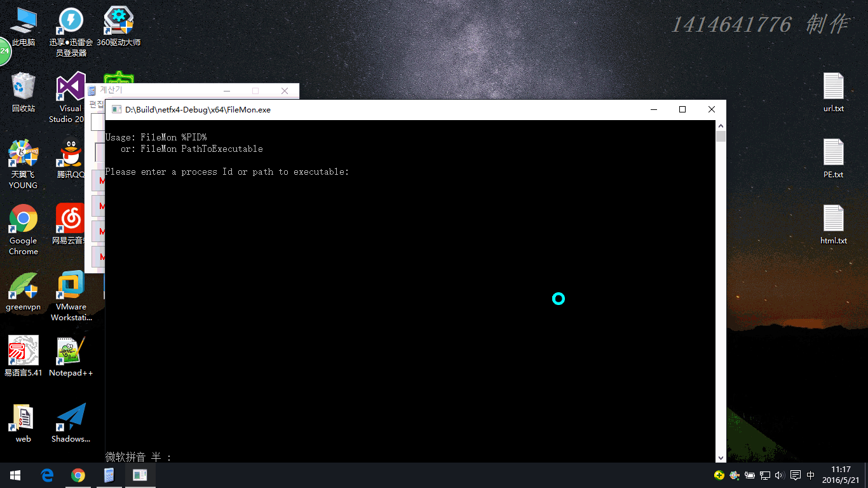
Task: Click the FileMon console window system icon
Action: pos(117,110)
